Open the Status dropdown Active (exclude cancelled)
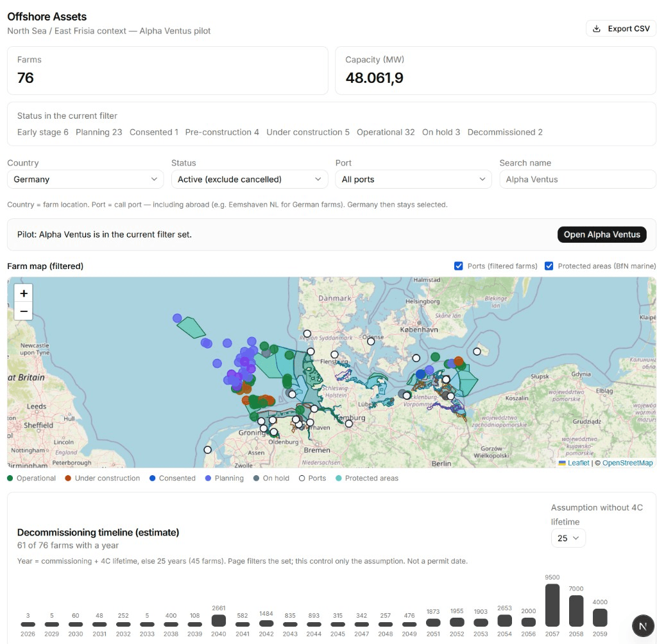657x644 pixels. (x=250, y=179)
